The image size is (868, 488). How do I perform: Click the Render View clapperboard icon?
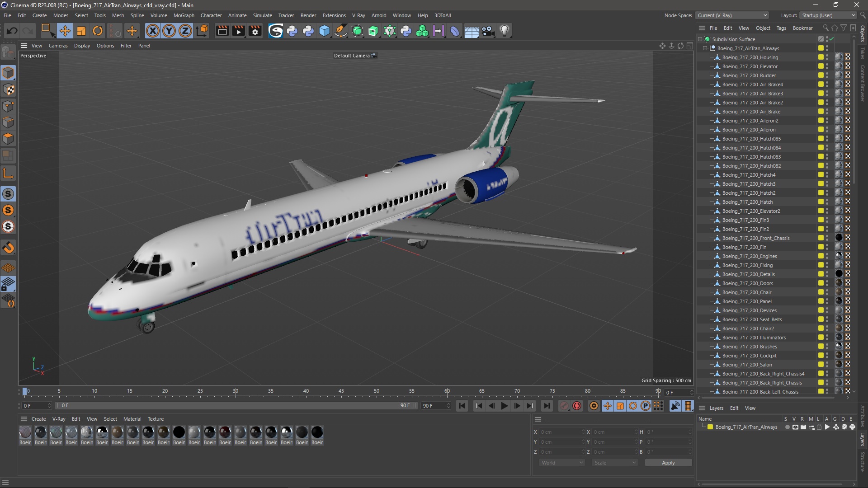[x=222, y=31]
